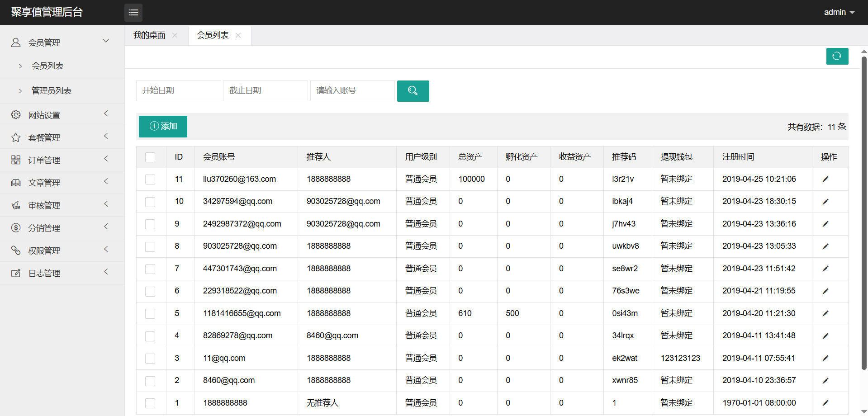Click the 添加 button
The width and height of the screenshot is (868, 416).
tap(163, 126)
